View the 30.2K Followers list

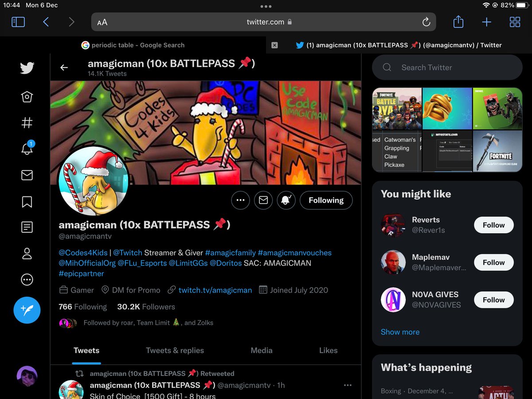click(x=146, y=307)
